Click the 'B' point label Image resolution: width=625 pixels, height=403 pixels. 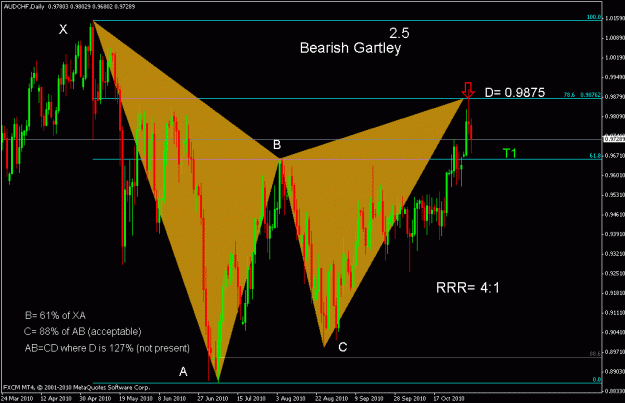point(277,145)
